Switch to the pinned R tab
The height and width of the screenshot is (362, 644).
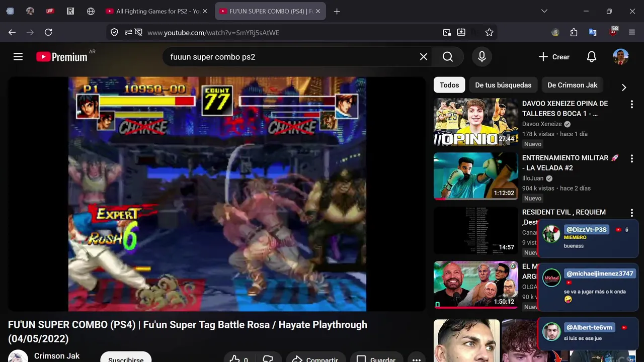70,11
